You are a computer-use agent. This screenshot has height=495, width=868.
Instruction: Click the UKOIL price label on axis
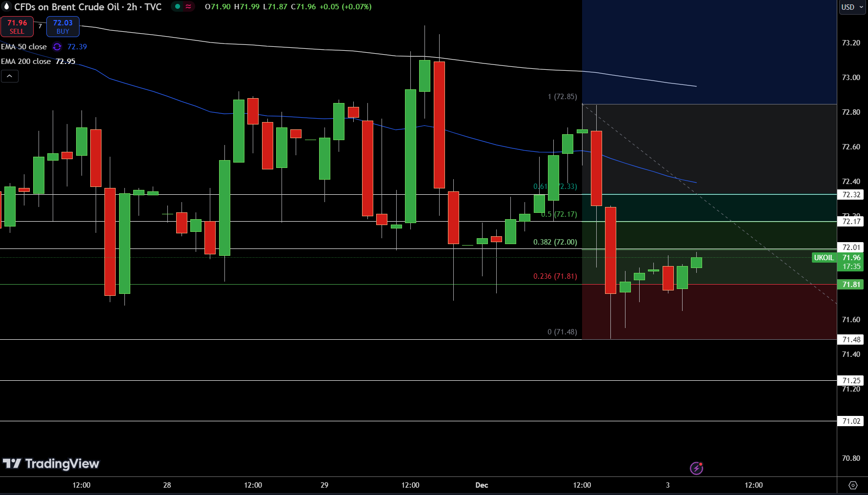[x=824, y=258]
